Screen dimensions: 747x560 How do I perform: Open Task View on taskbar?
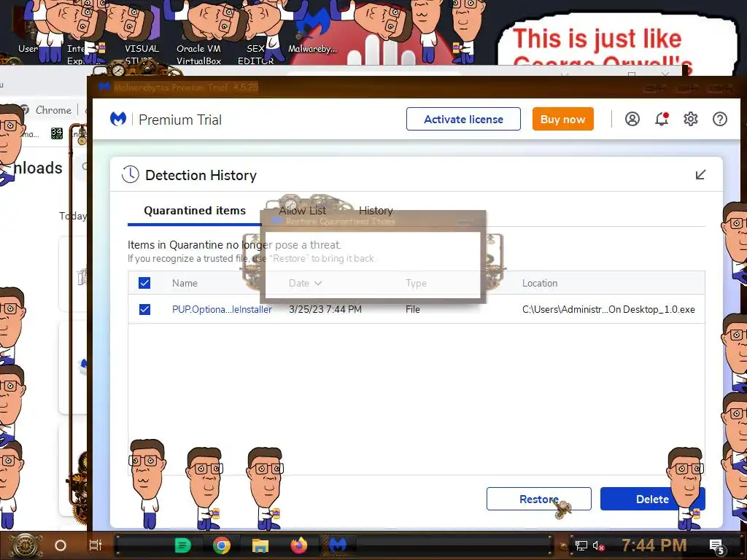96,545
